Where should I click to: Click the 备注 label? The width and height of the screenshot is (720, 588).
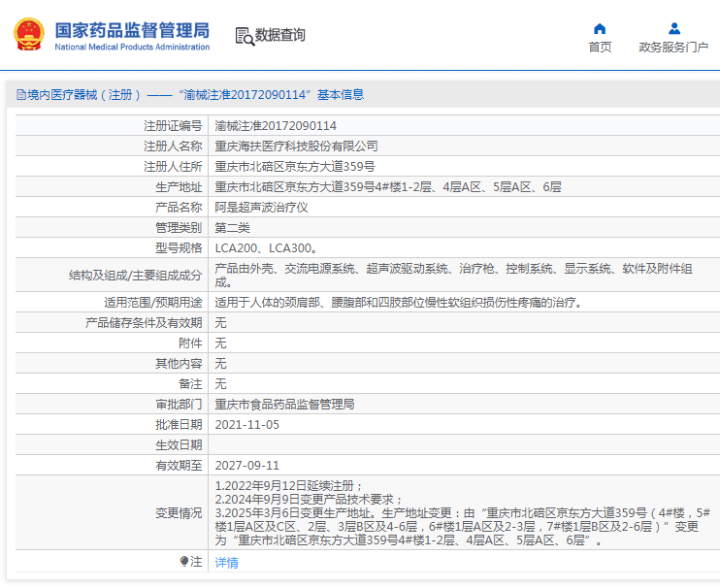(190, 383)
